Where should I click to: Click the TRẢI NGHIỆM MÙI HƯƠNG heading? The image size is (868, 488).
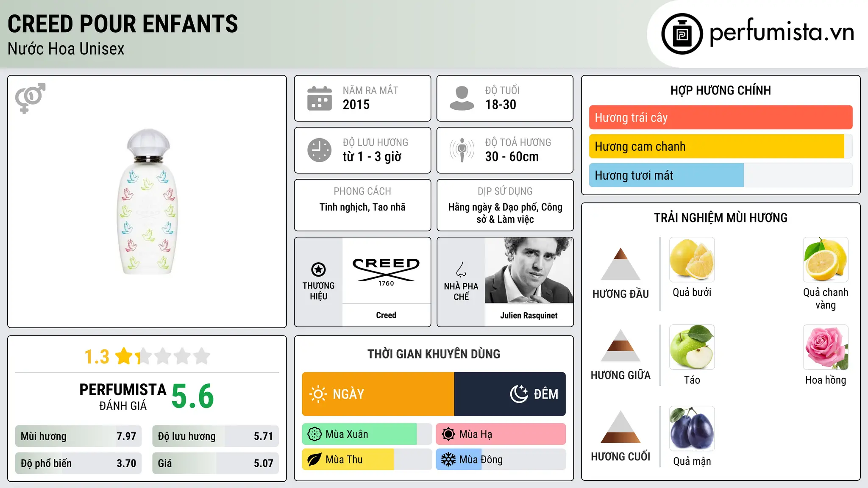721,218
